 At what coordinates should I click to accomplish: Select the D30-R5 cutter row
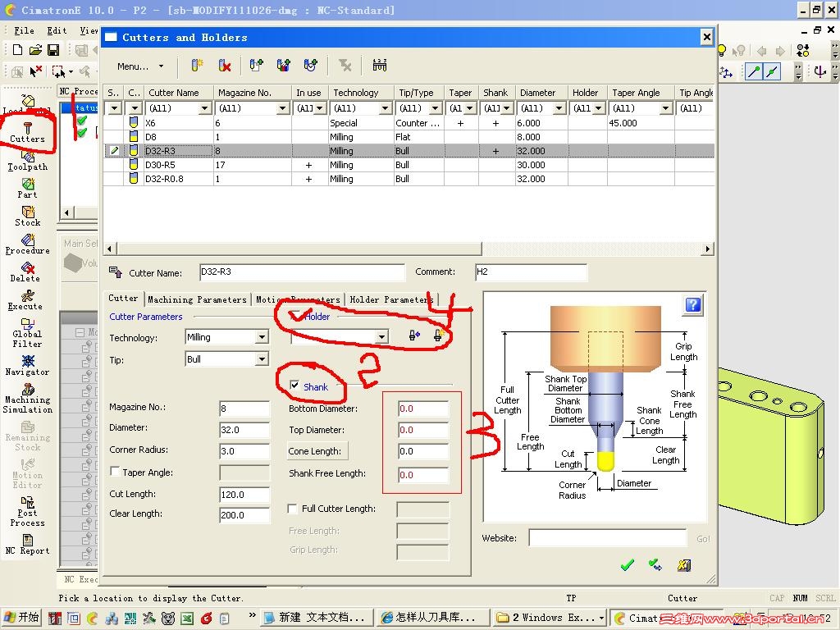(x=409, y=165)
